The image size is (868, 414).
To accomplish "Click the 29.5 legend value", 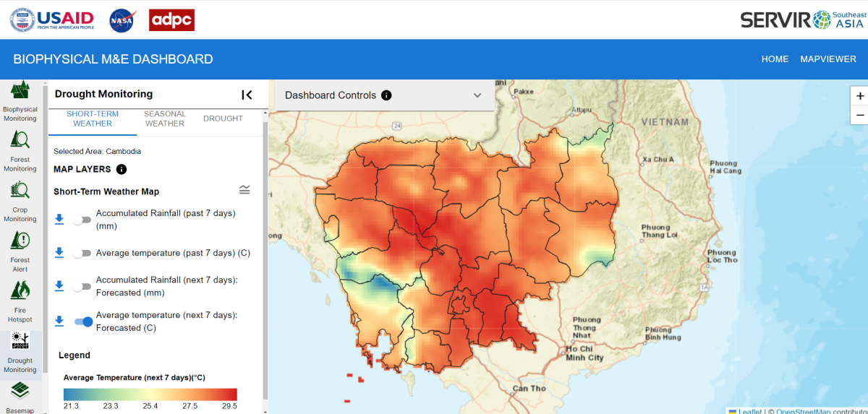I will click(229, 406).
